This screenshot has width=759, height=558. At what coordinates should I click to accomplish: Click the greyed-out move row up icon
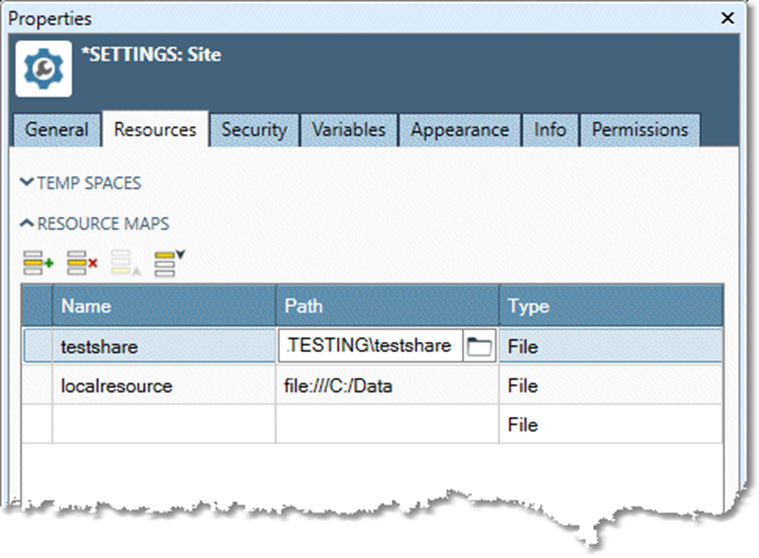[x=126, y=263]
